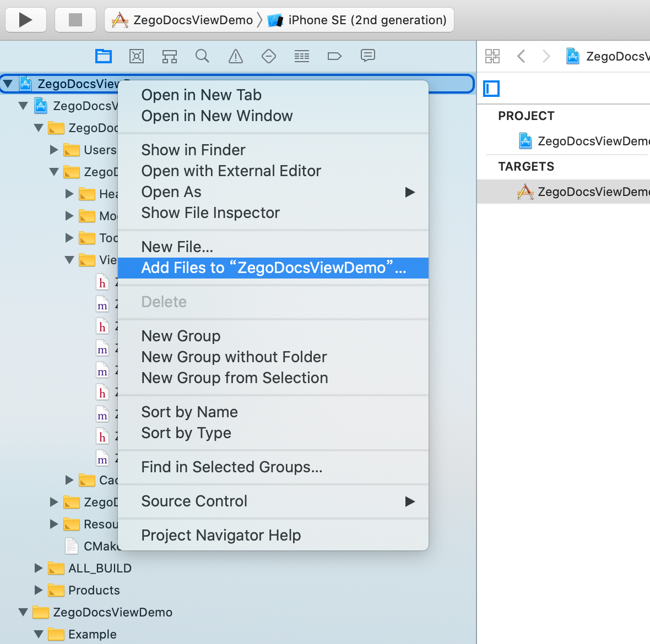
Task: Stop the running build
Action: tap(75, 19)
